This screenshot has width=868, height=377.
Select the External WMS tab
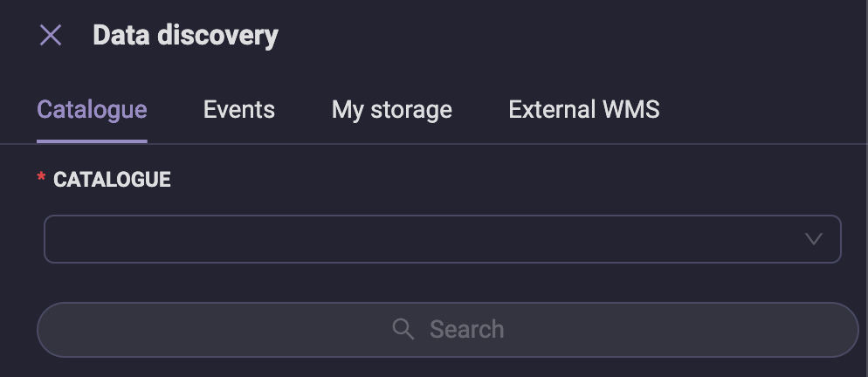point(584,110)
